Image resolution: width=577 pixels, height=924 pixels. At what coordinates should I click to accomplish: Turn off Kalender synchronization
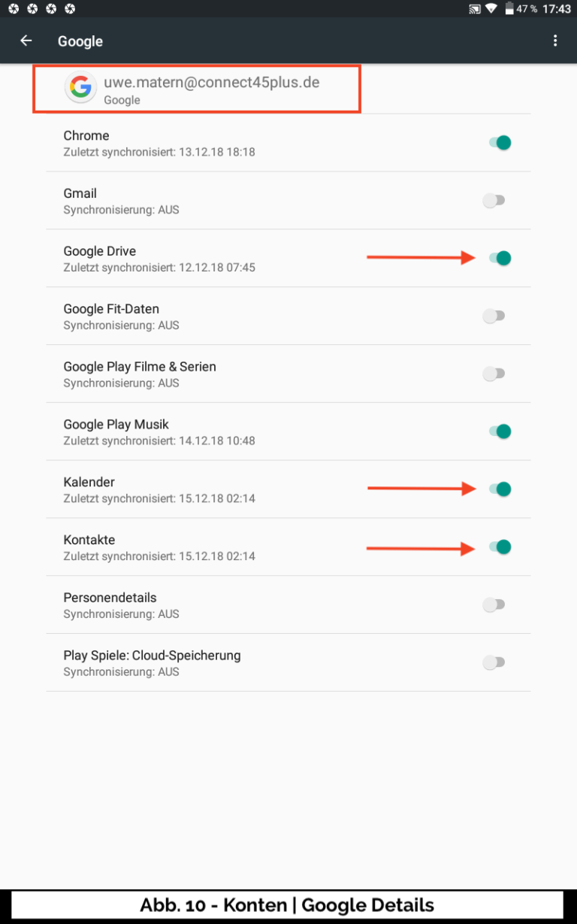(x=500, y=489)
